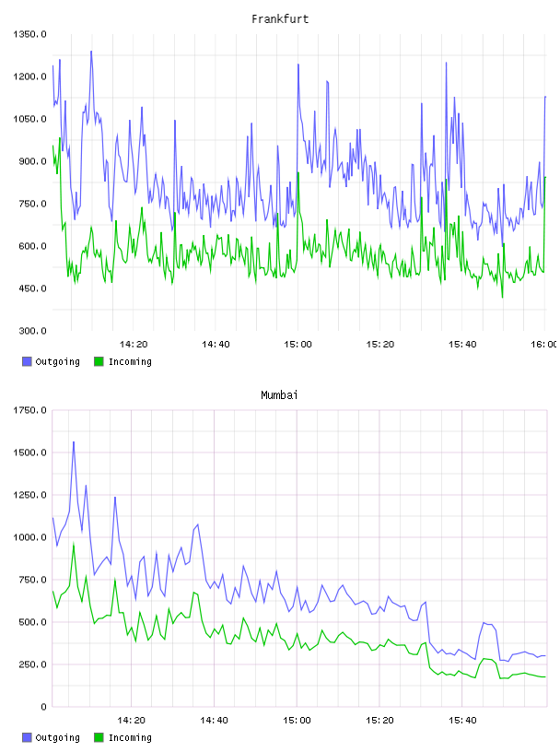Click the 14:40 time label on Mumbai chart
The image size is (560, 752).
[x=214, y=721]
